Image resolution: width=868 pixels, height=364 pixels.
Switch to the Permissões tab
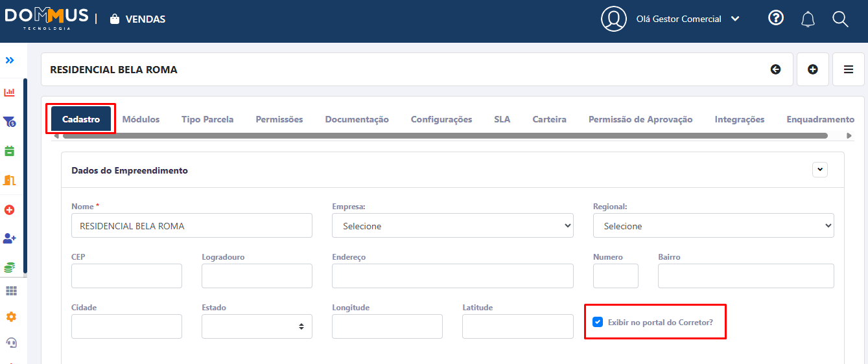[279, 119]
